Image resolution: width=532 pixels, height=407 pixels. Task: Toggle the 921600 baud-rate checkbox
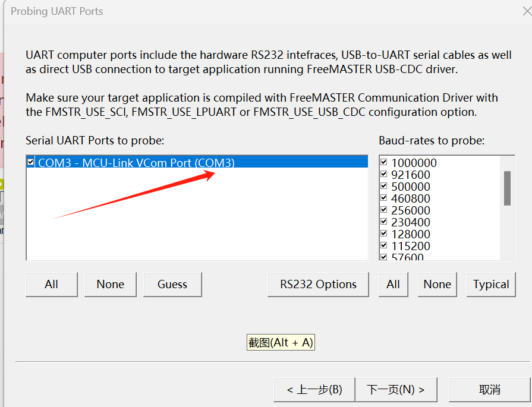coord(383,174)
